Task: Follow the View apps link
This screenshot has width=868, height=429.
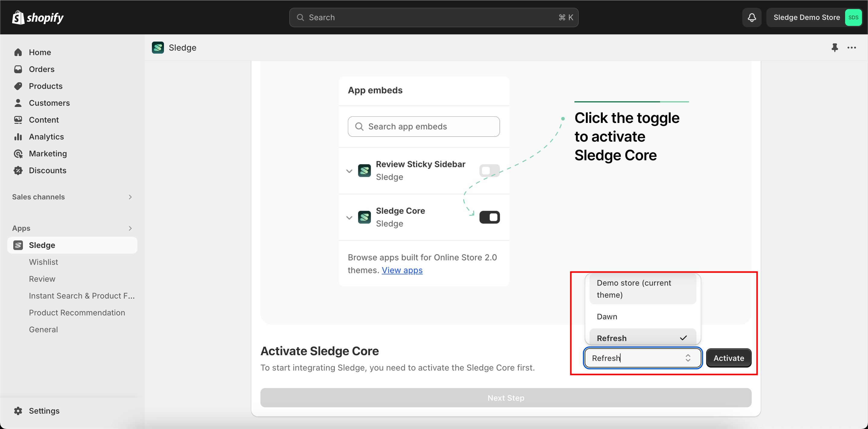Action: 402,270
